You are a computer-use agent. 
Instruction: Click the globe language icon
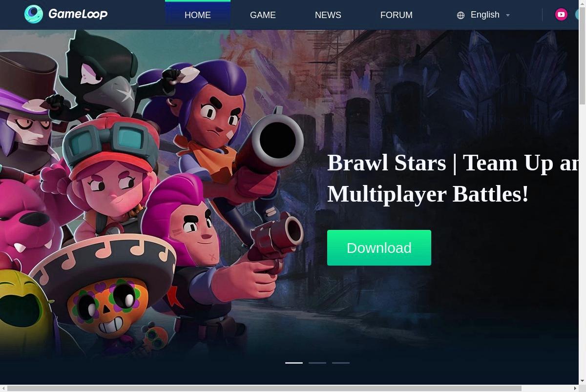[x=460, y=15]
